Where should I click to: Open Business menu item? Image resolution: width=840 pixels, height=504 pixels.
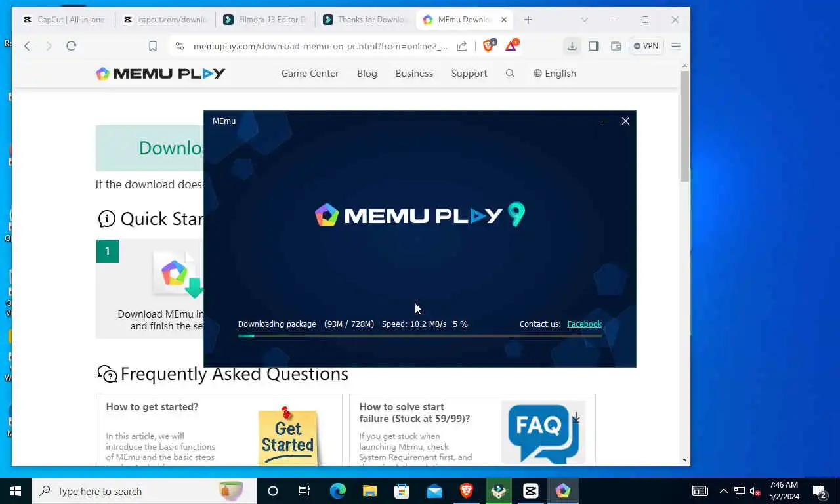pyautogui.click(x=414, y=73)
